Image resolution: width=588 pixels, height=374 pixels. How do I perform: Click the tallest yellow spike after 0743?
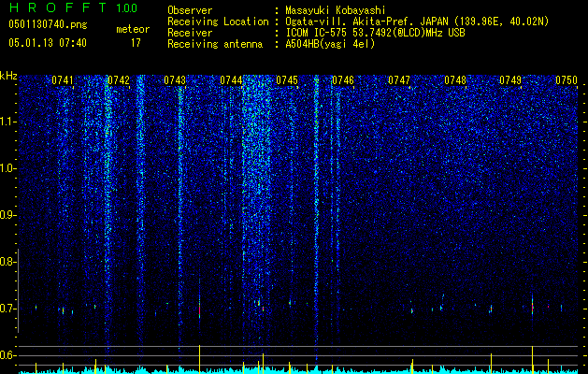point(199,358)
